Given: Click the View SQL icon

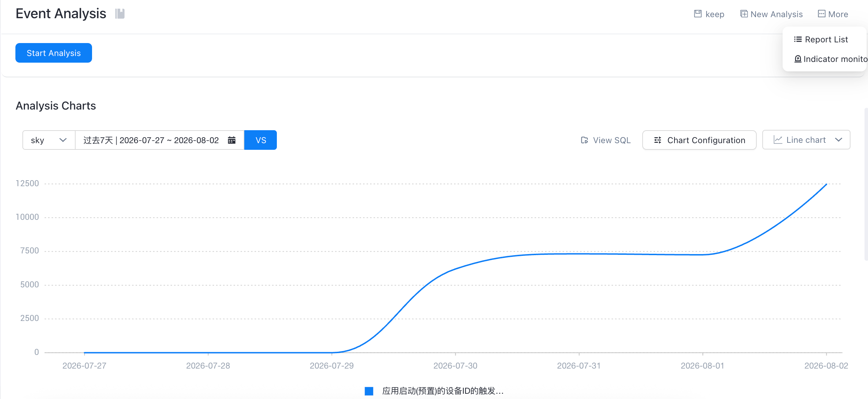Looking at the screenshot, I should coord(584,140).
